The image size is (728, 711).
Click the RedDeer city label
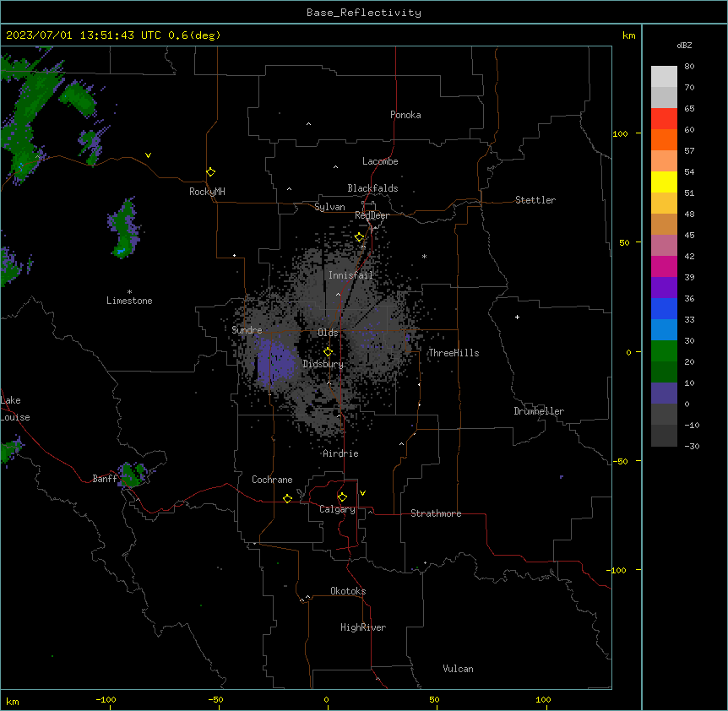[372, 215]
